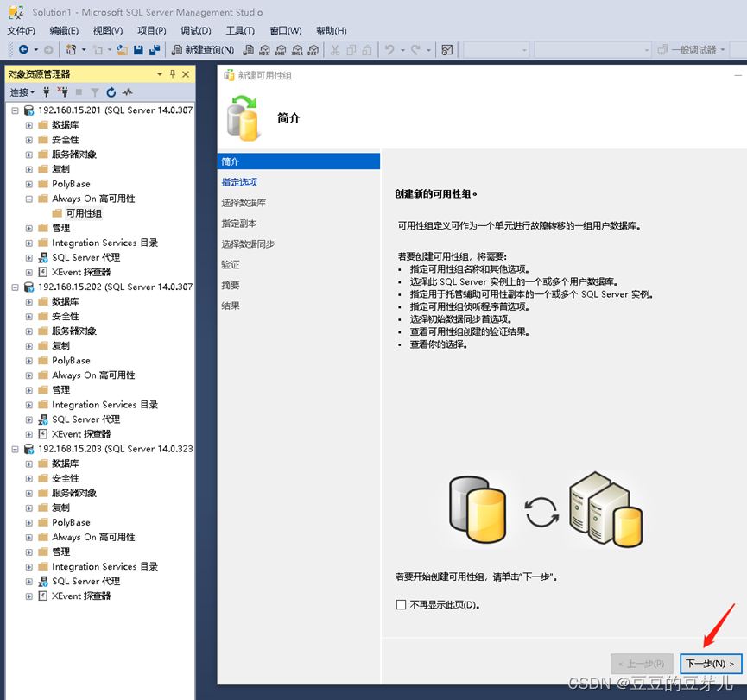The width and height of the screenshot is (747, 700).
Task: Click the MDX query icon
Action: pos(264,49)
